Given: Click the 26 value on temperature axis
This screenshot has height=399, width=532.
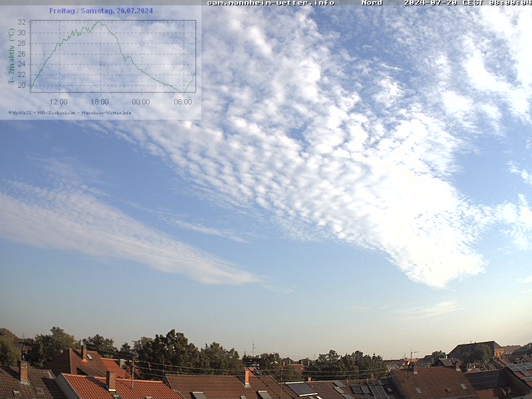Looking at the screenshot, I should click(22, 54).
